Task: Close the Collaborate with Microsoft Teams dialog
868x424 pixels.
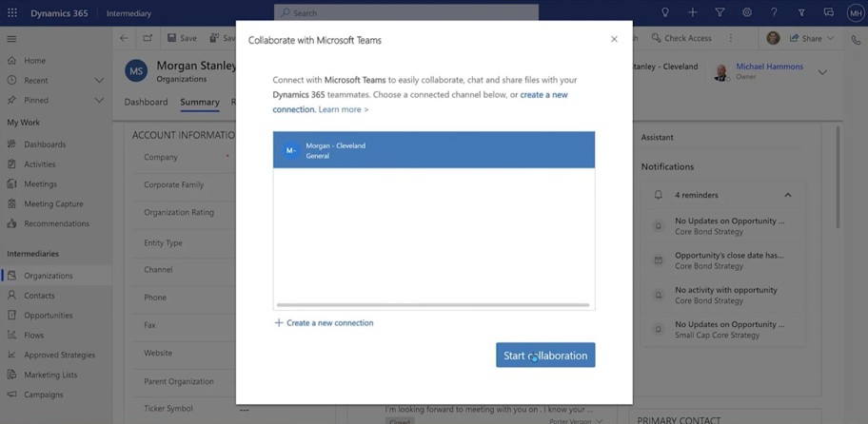Action: tap(614, 39)
